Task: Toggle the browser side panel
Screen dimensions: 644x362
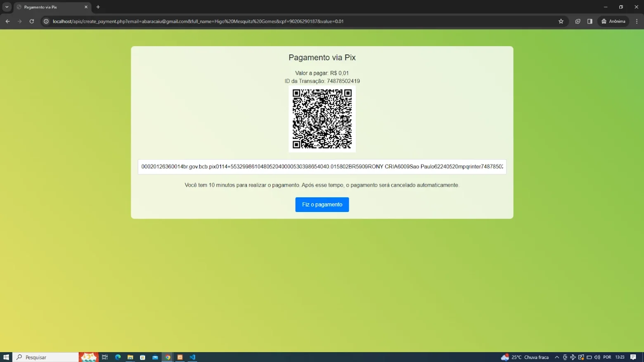Action: click(x=590, y=21)
